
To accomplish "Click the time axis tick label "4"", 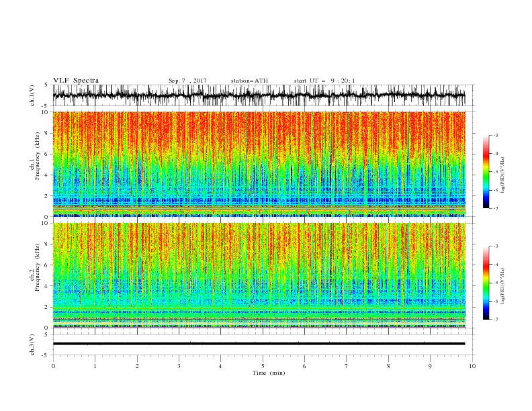I will click(x=220, y=366).
